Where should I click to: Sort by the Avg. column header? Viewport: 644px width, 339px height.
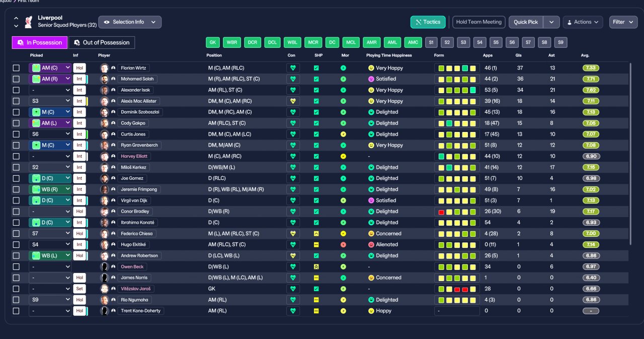(x=585, y=55)
